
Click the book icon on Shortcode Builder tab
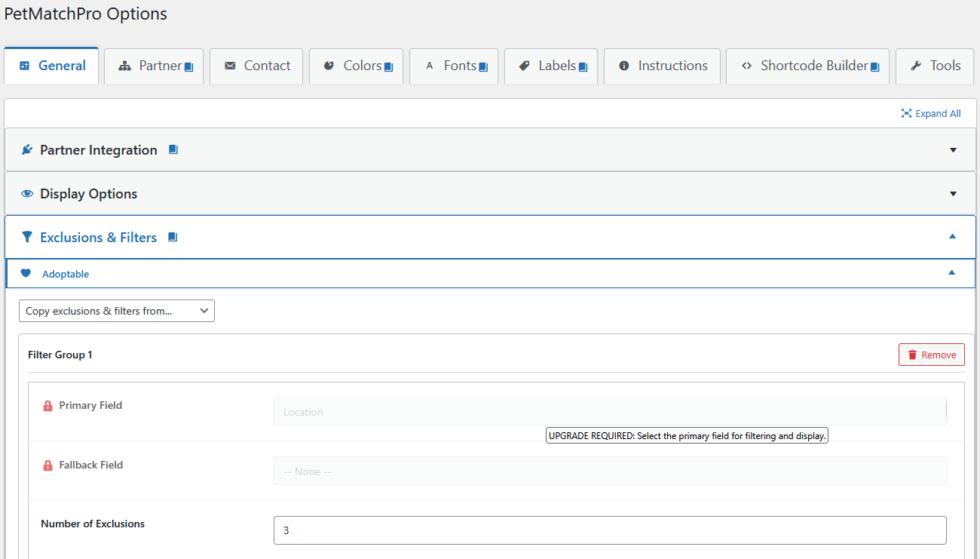click(875, 67)
